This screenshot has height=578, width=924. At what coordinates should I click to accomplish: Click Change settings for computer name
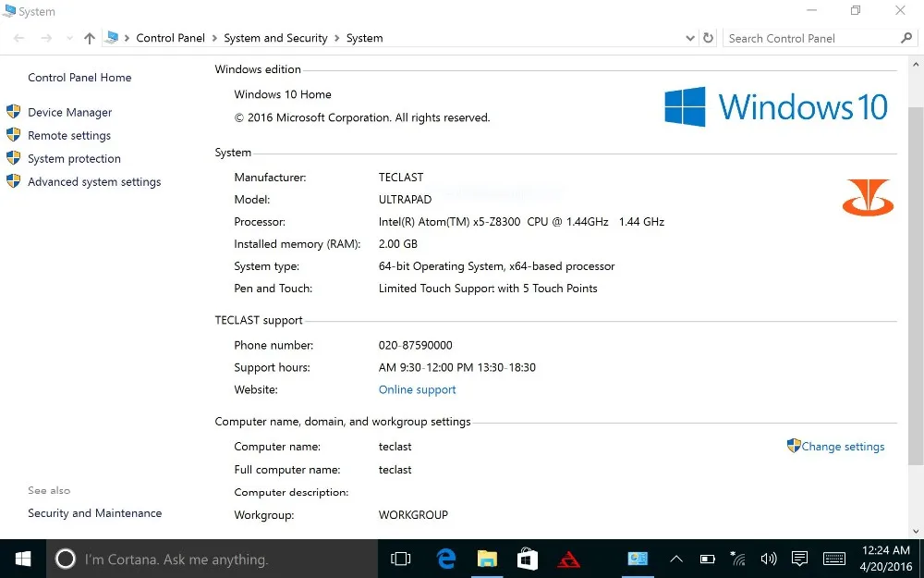tap(843, 447)
